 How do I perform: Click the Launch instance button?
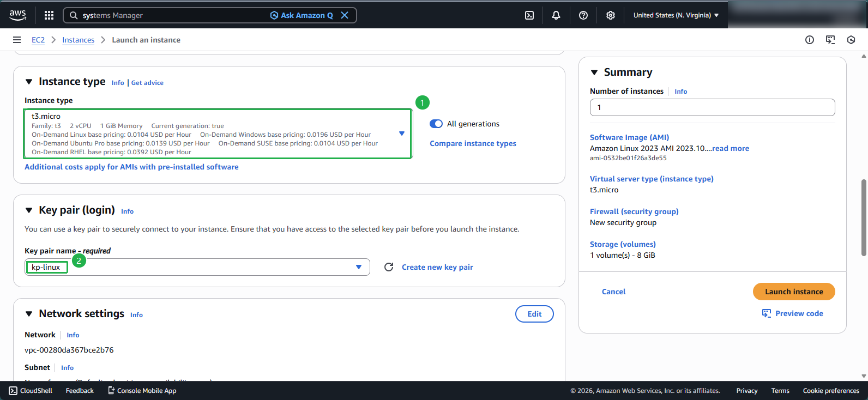[794, 292]
